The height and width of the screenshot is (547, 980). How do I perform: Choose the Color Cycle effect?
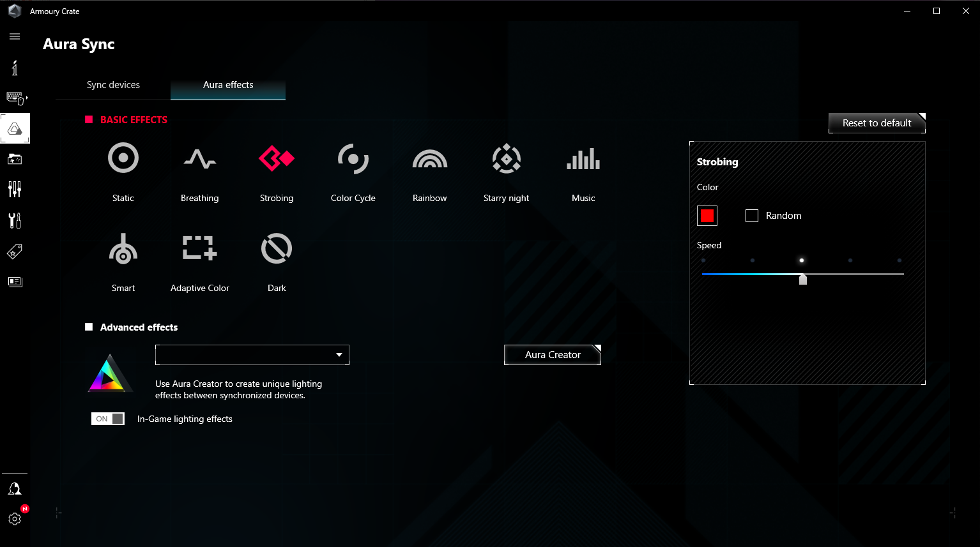tap(353, 172)
